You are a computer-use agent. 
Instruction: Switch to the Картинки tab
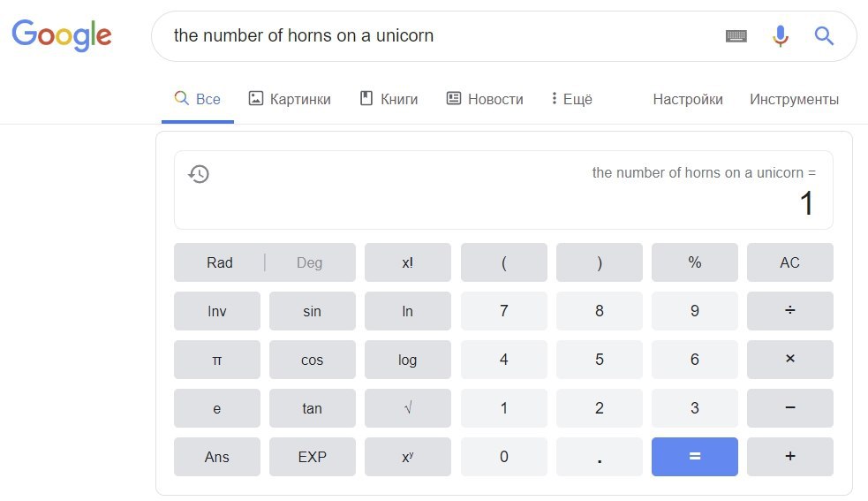point(290,99)
